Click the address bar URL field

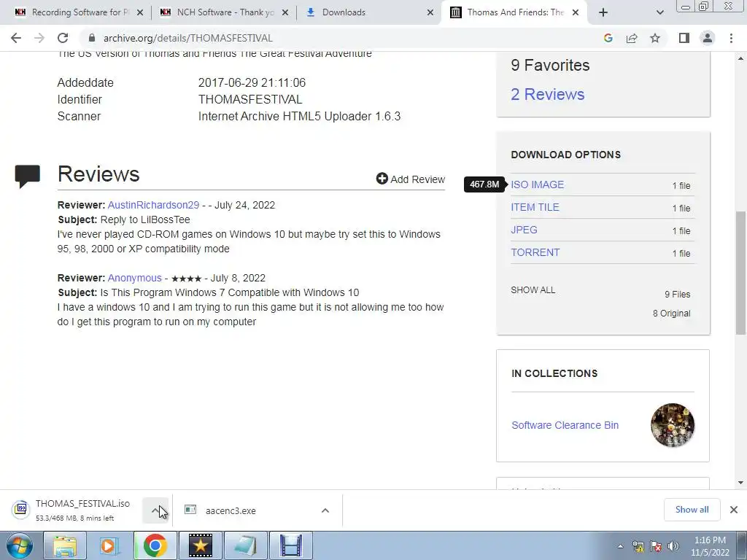(343, 38)
